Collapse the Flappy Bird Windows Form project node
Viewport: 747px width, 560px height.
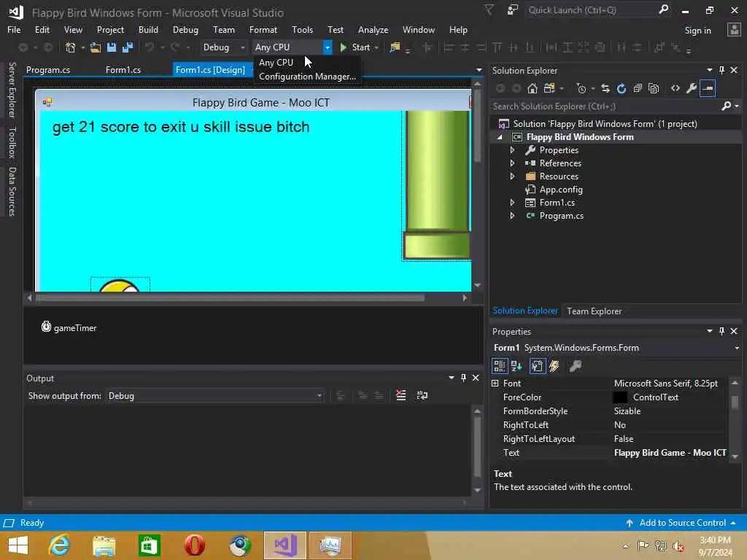[x=500, y=137]
